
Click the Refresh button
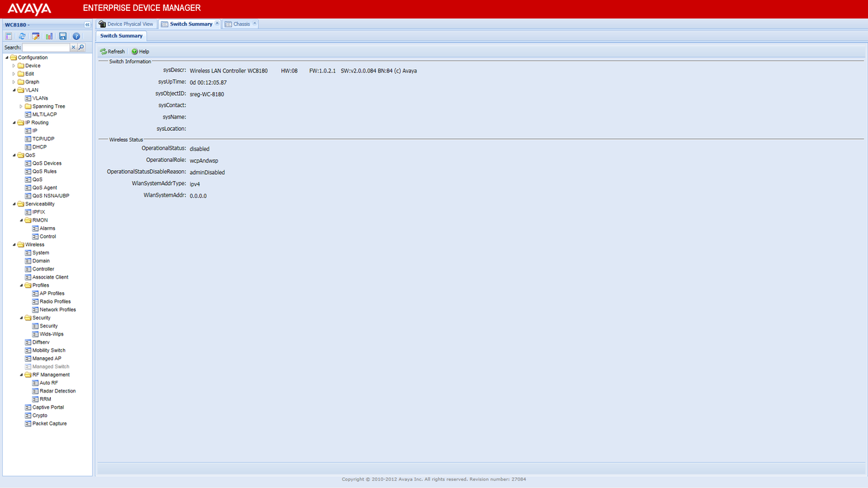coord(113,52)
